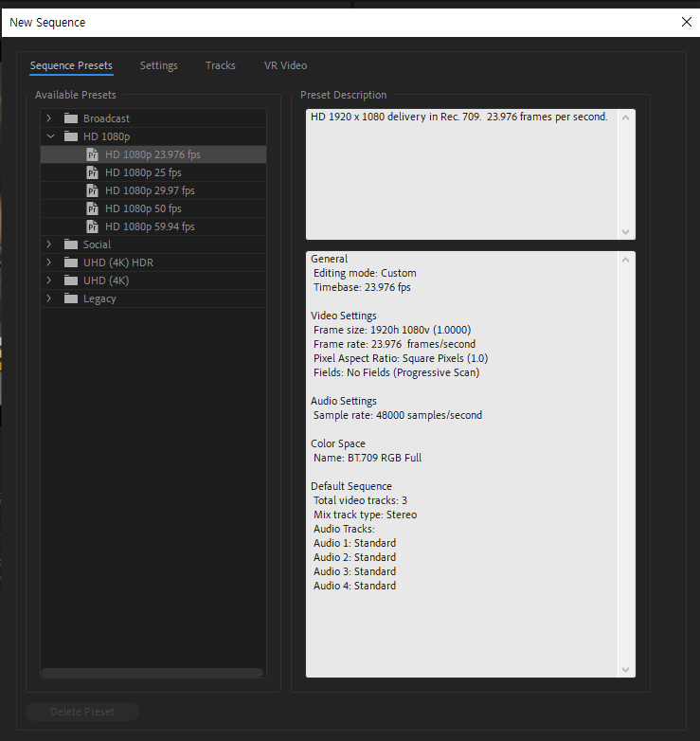Image resolution: width=700 pixels, height=741 pixels.
Task: Click the 'Editing mode: Custom' line
Action: [365, 273]
